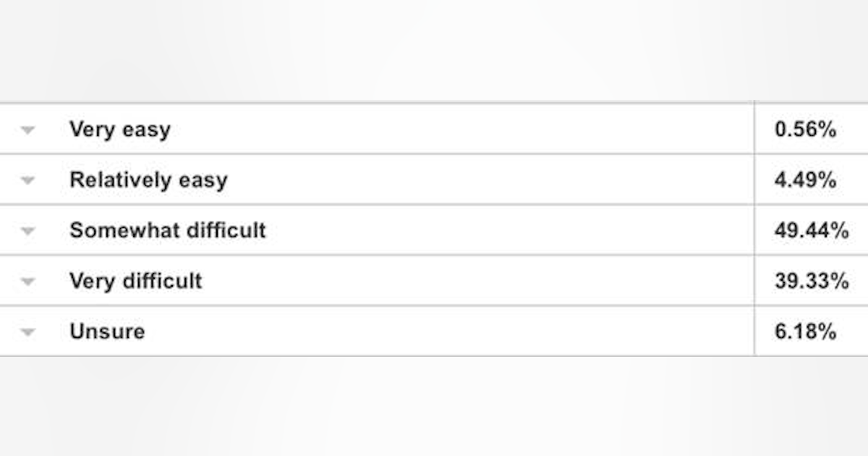Select the Very easy answer label
This screenshot has height=456, width=868.
pyautogui.click(x=120, y=130)
